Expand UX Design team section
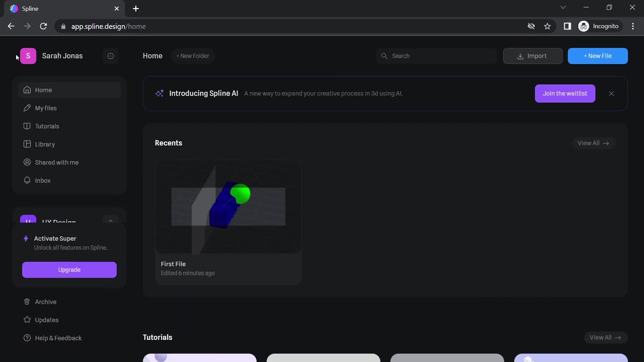644x362 pixels. coord(111,221)
